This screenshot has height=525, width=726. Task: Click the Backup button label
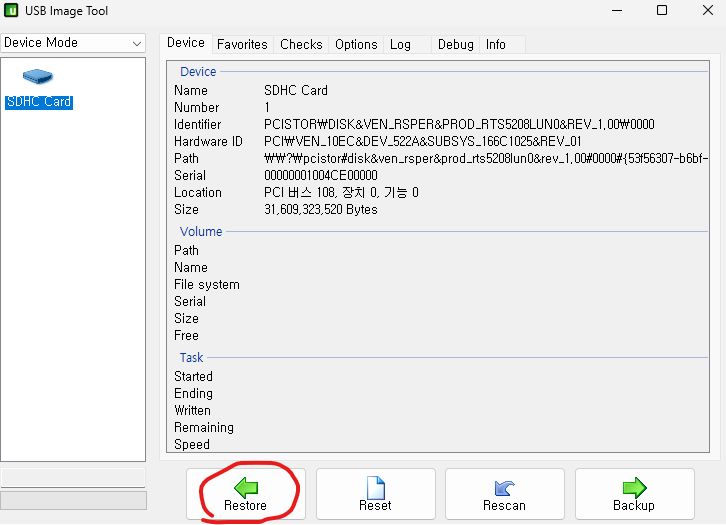click(x=634, y=505)
